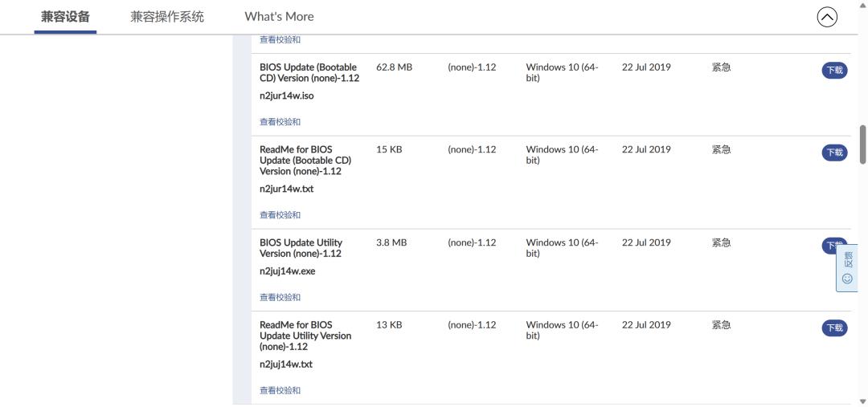
Task: Click the collapse-up circle arrow icon
Action: click(x=827, y=17)
